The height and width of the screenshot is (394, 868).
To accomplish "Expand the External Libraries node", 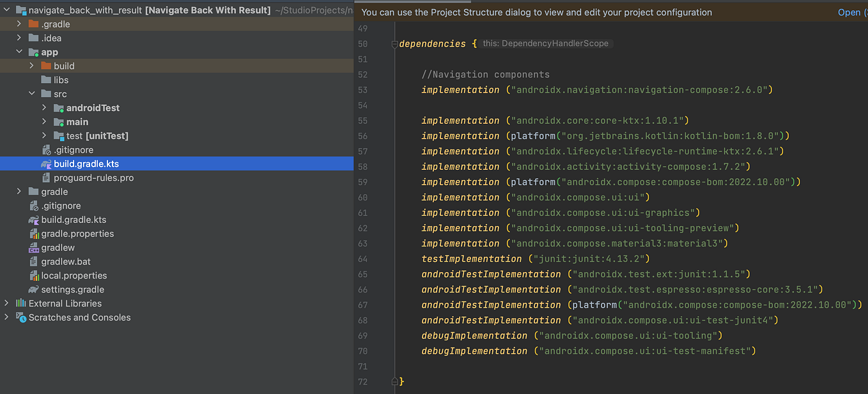I will (7, 303).
